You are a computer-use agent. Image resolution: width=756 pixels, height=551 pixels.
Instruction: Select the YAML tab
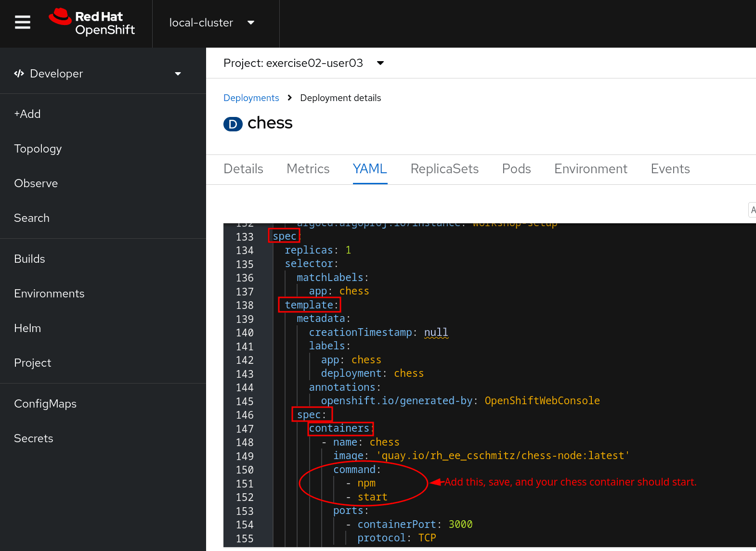[x=370, y=169]
